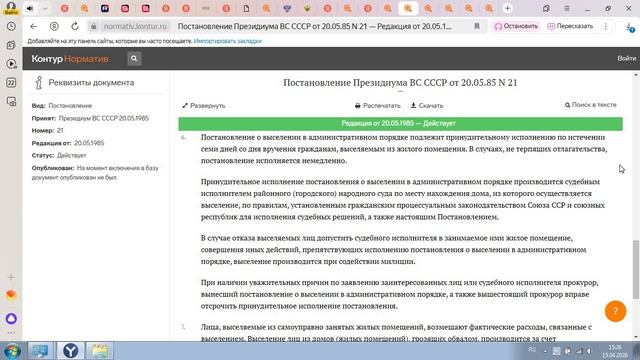
Task: Click the Войти login link
Action: coord(627,59)
